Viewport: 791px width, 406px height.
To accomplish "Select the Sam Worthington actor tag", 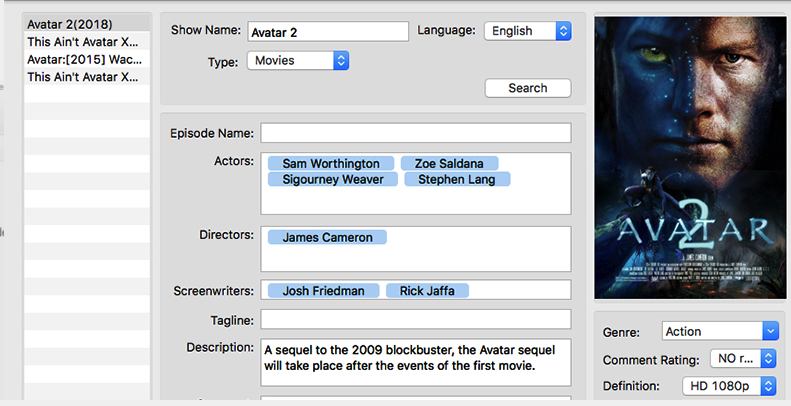I will tap(330, 163).
